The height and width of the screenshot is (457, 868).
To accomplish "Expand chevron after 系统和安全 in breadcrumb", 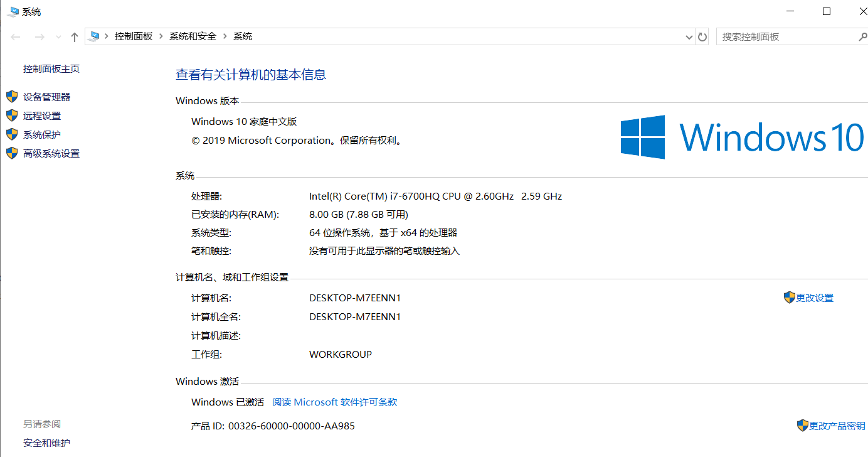I will (225, 36).
